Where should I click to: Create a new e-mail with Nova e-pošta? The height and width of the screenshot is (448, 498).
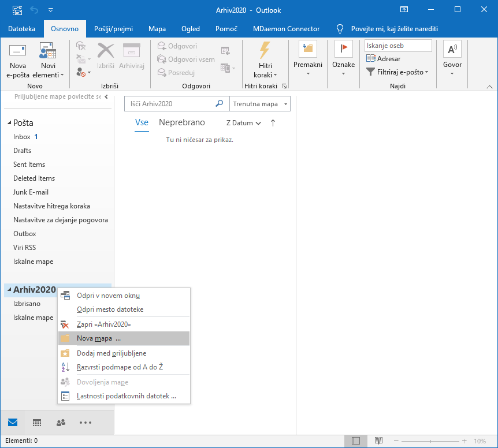click(x=17, y=60)
